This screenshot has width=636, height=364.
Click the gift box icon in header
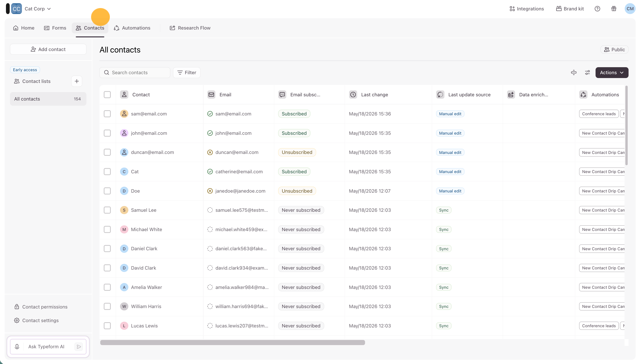(613, 9)
